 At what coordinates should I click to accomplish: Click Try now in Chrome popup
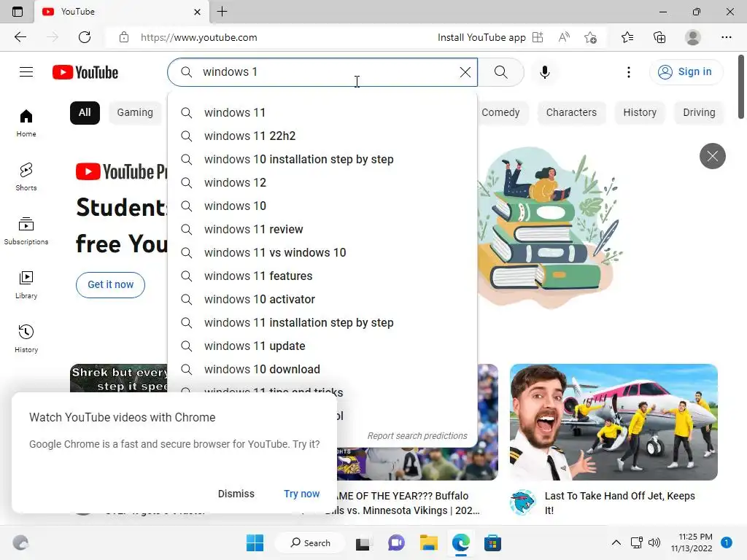tap(301, 494)
